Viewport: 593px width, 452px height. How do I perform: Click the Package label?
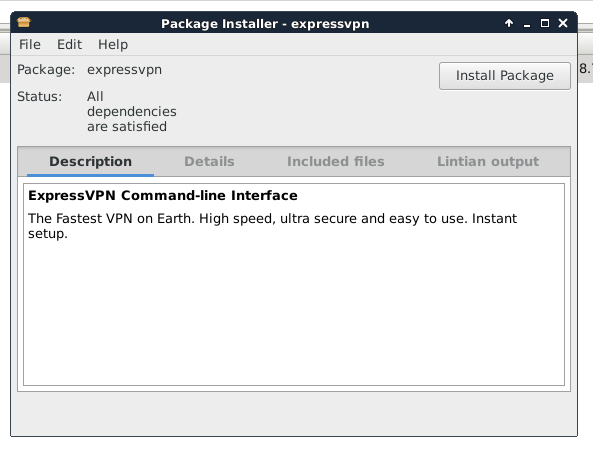click(46, 70)
